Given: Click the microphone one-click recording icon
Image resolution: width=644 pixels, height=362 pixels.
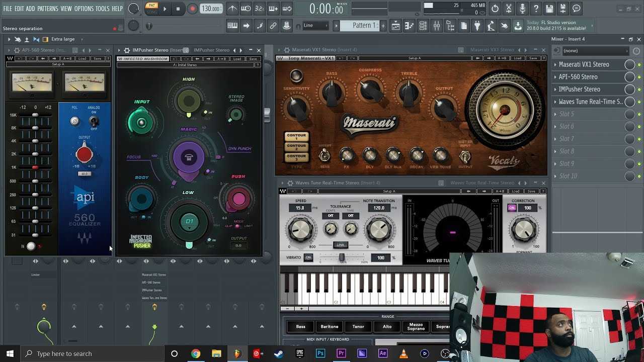Looking at the screenshot, I should 522,9.
